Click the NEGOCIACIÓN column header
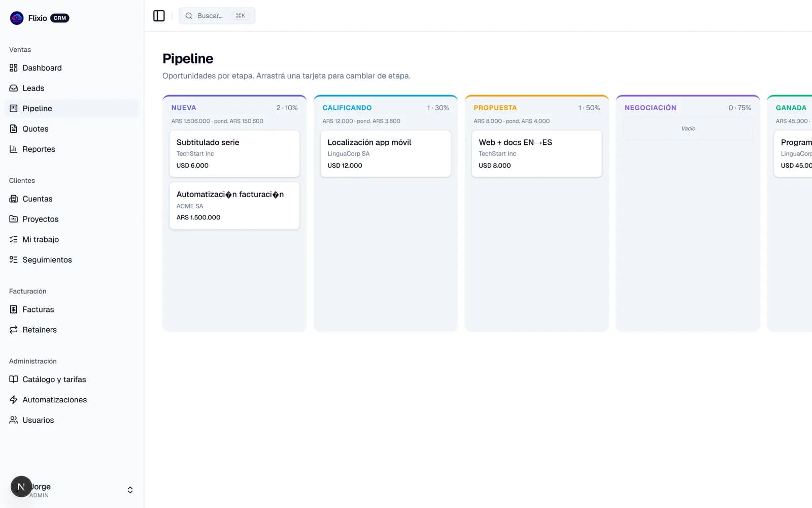The image size is (812, 508). click(651, 108)
